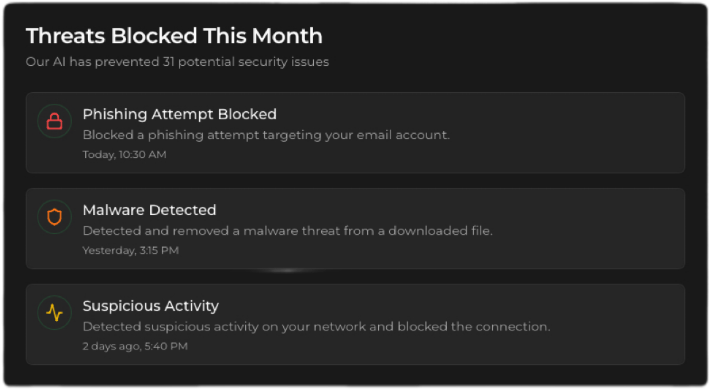
Task: Click the orange shield malware icon
Action: [54, 217]
